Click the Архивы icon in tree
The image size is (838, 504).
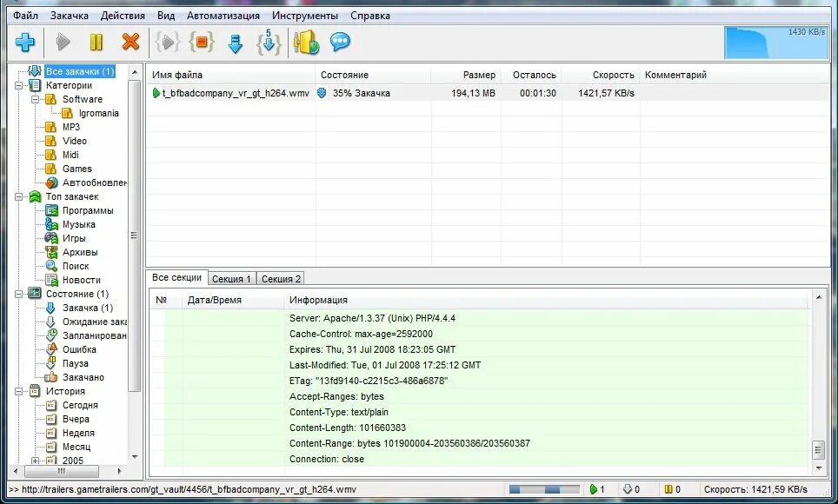point(51,252)
